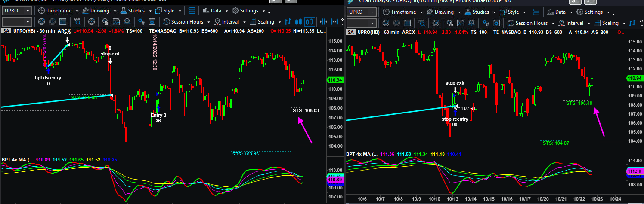This screenshot has width=644, height=204.
Task: Toggle the SA badge on the 30 min chart
Action: tap(6, 31)
